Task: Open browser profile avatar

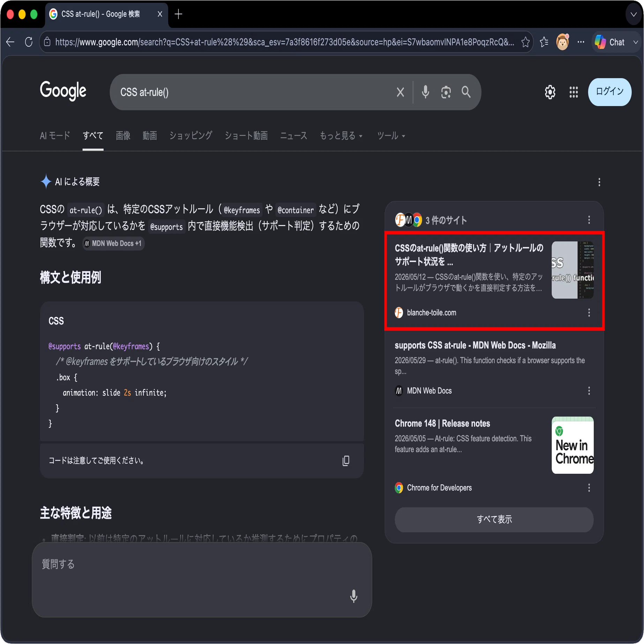Action: coord(562,42)
